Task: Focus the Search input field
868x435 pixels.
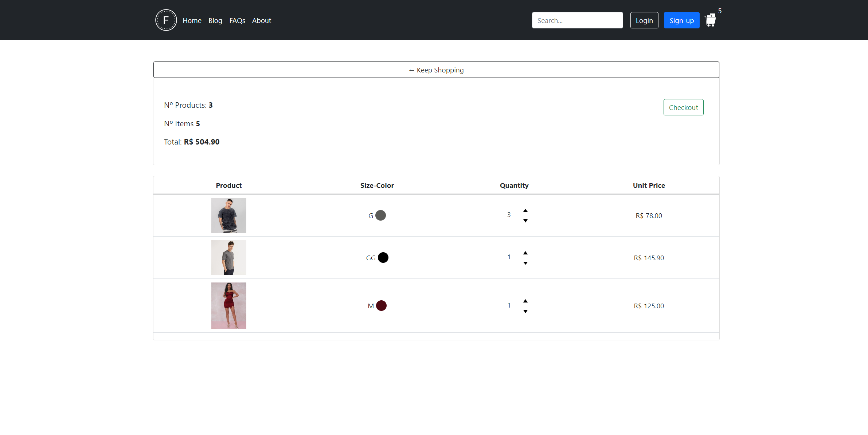Action: [x=577, y=20]
